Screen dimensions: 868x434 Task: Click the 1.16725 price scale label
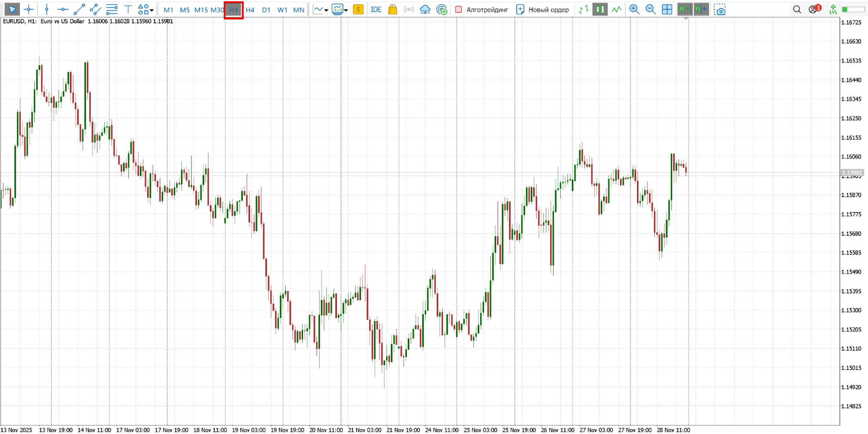[x=851, y=22]
